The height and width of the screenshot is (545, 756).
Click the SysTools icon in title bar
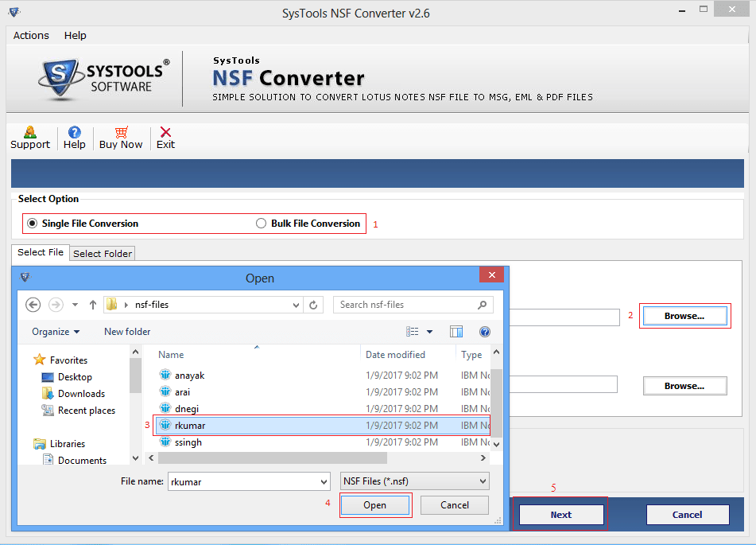click(14, 12)
